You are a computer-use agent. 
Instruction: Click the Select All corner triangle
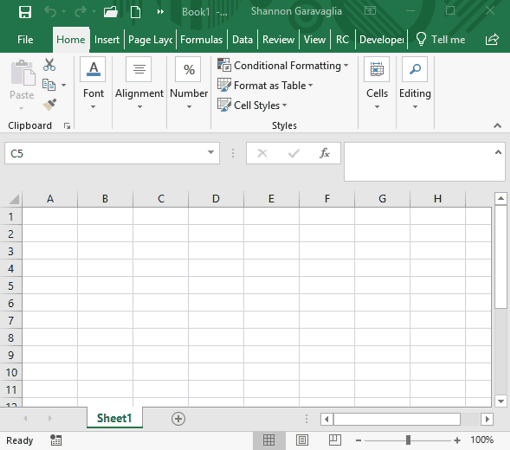pyautogui.click(x=13, y=199)
